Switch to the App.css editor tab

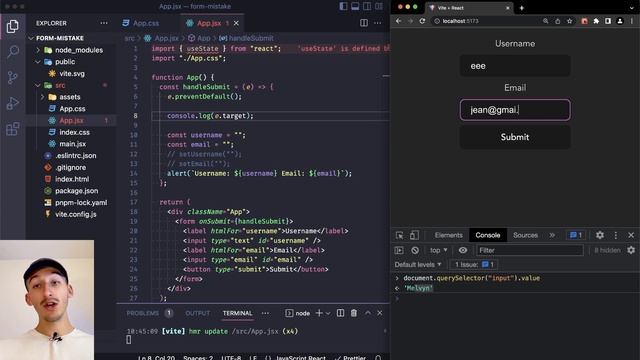pos(141,23)
